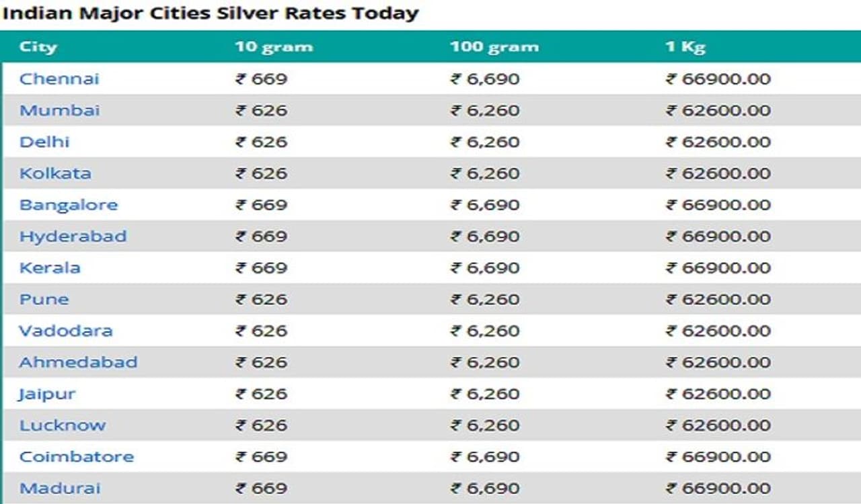Click Chennai's 1 Kg price of 66900.00
The height and width of the screenshot is (504, 861).
pos(718,79)
